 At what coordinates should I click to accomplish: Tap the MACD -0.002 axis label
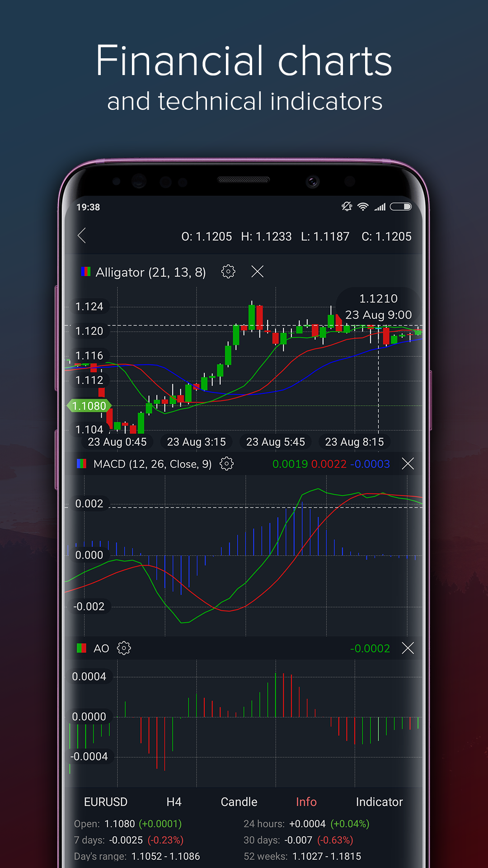[x=89, y=606]
